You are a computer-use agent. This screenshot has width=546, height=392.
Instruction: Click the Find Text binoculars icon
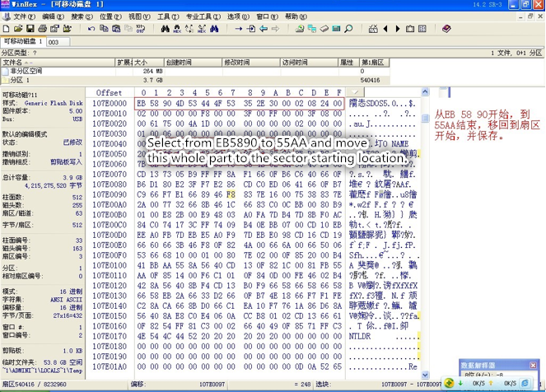pos(165,29)
